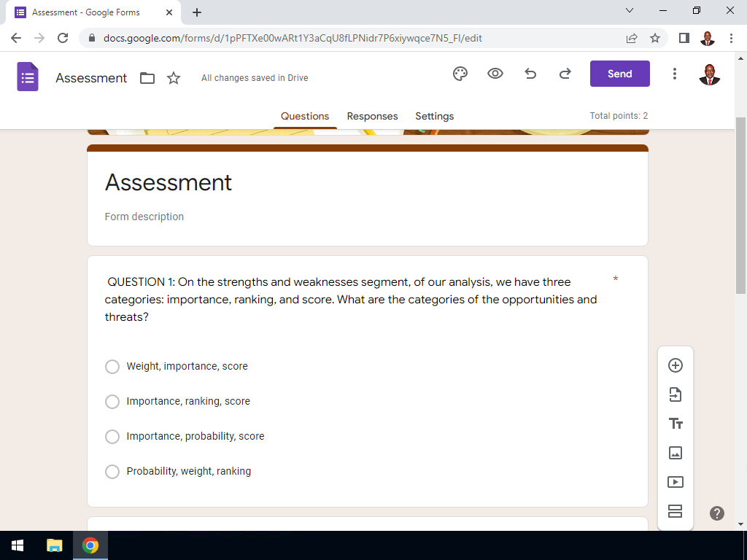Go to the Google Forms home icon
The image size is (747, 560).
(x=28, y=77)
